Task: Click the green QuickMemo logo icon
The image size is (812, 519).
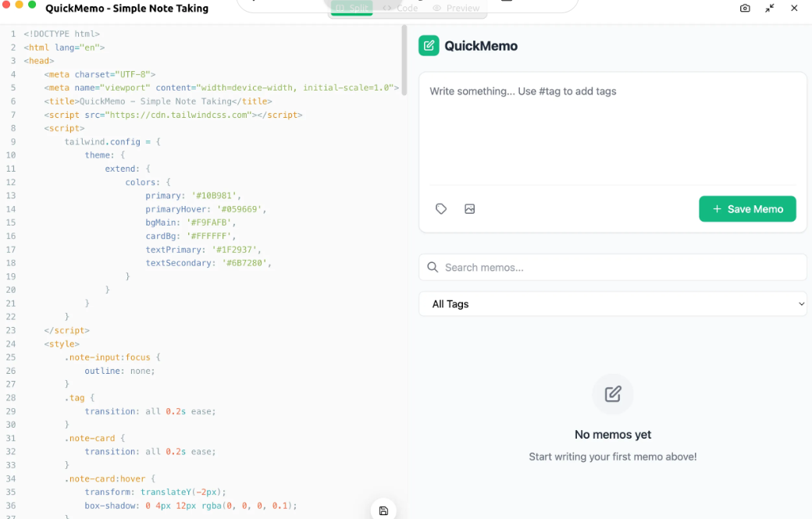Action: point(429,46)
